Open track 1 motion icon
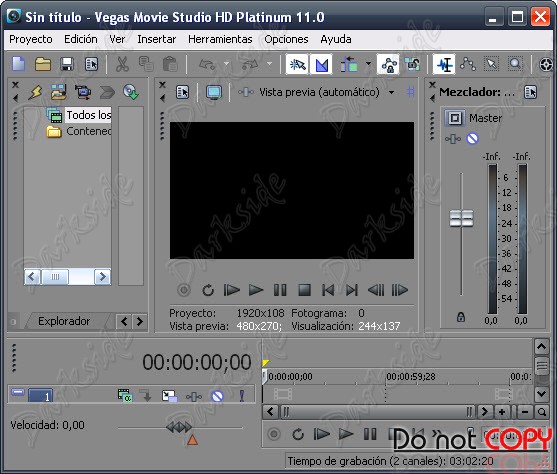This screenshot has height=474, width=557. pos(169,395)
